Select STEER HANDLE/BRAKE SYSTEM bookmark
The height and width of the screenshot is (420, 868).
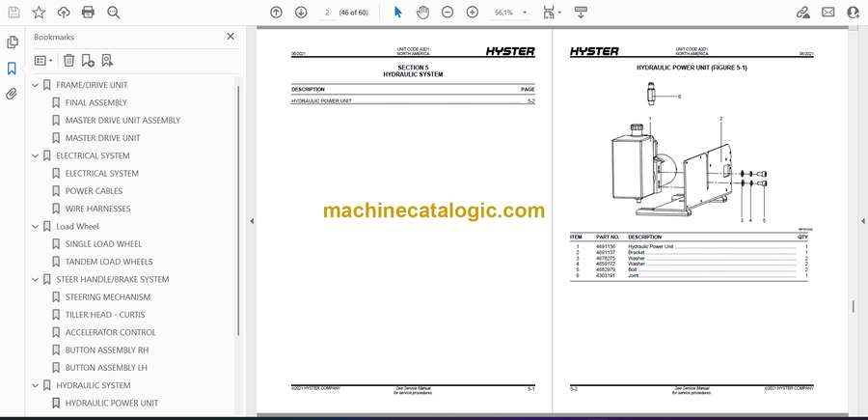coord(113,279)
